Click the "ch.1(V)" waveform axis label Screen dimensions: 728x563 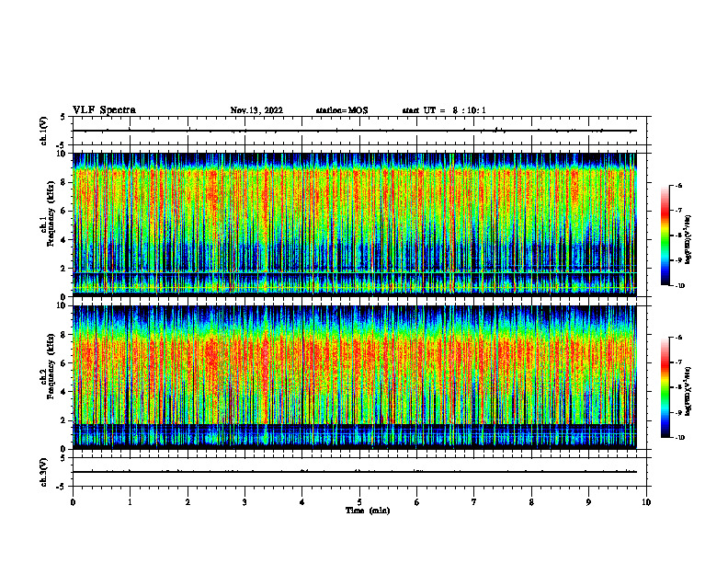(44, 131)
